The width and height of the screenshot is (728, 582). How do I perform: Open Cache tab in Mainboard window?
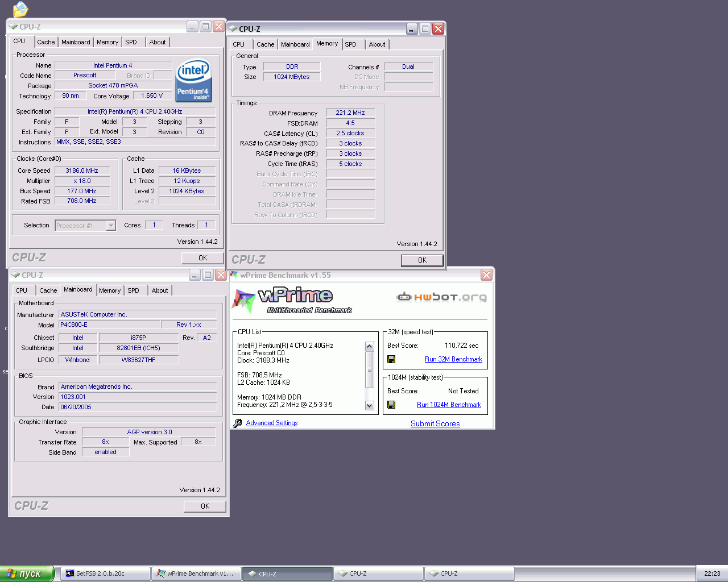(48, 290)
